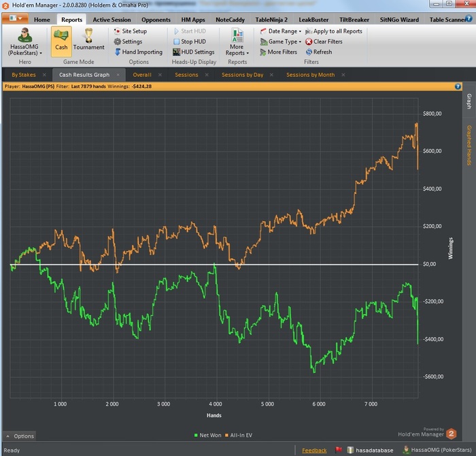Screen dimensions: 476x456
Task: Open Site Setup options
Action: tap(131, 31)
